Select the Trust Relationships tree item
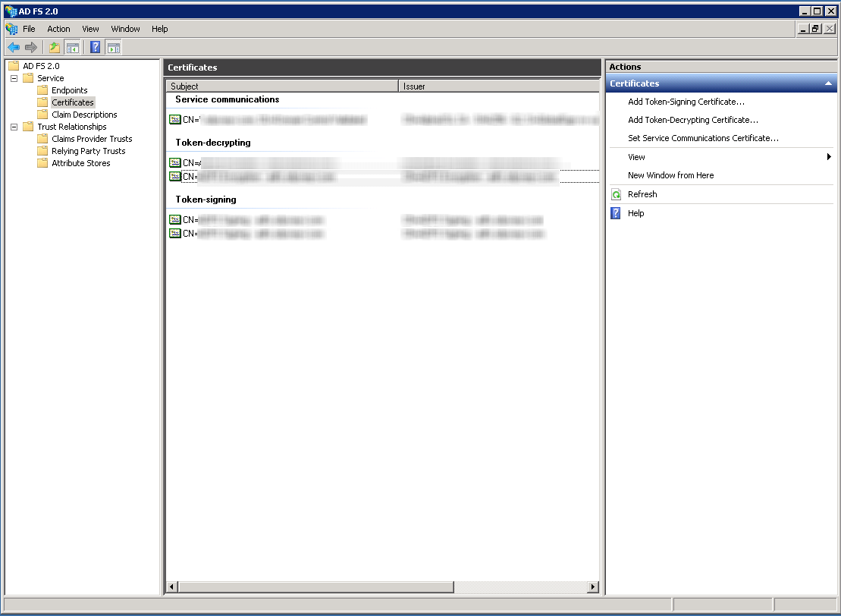The height and width of the screenshot is (616, 841). (x=72, y=127)
